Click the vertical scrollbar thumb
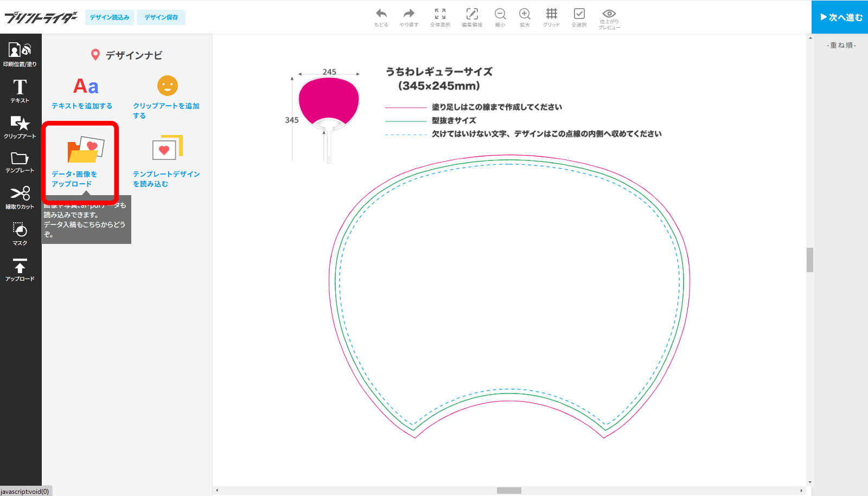Screen dimensions: 868x496 pos(810,260)
